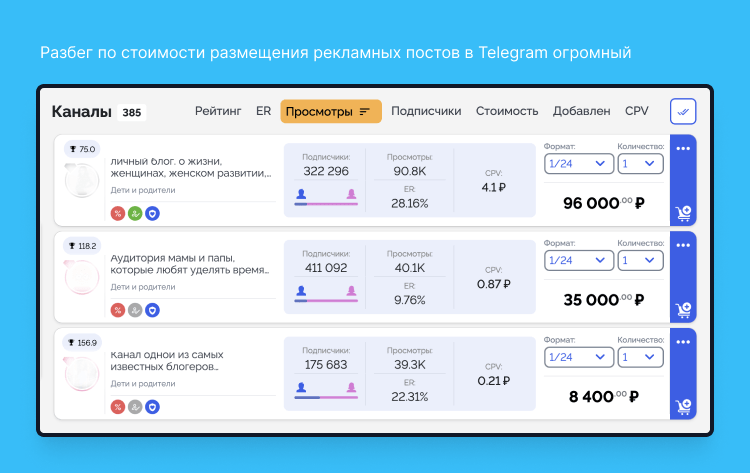The image size is (750, 473).
Task: Sort channels by Подписчики
Action: pos(426,111)
